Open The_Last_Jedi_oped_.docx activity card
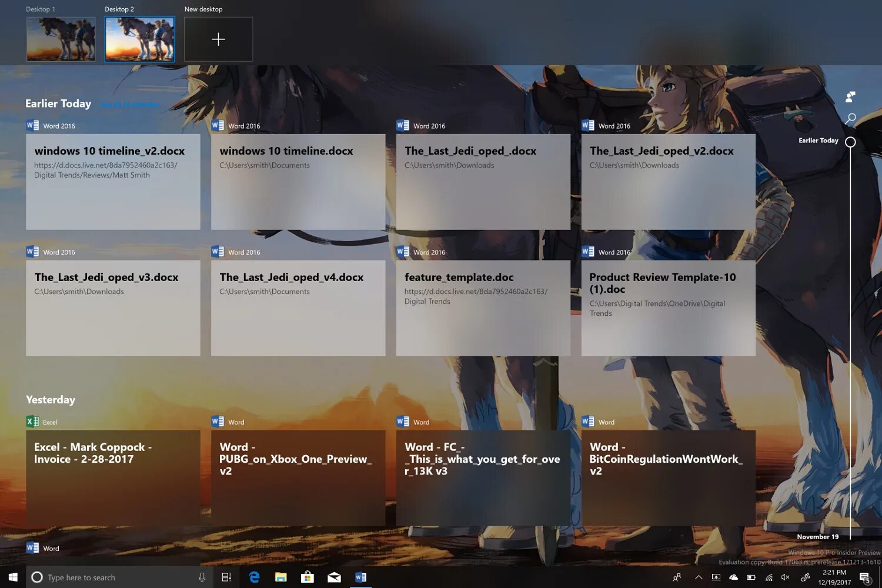Viewport: 882px width, 588px height. coord(483,182)
